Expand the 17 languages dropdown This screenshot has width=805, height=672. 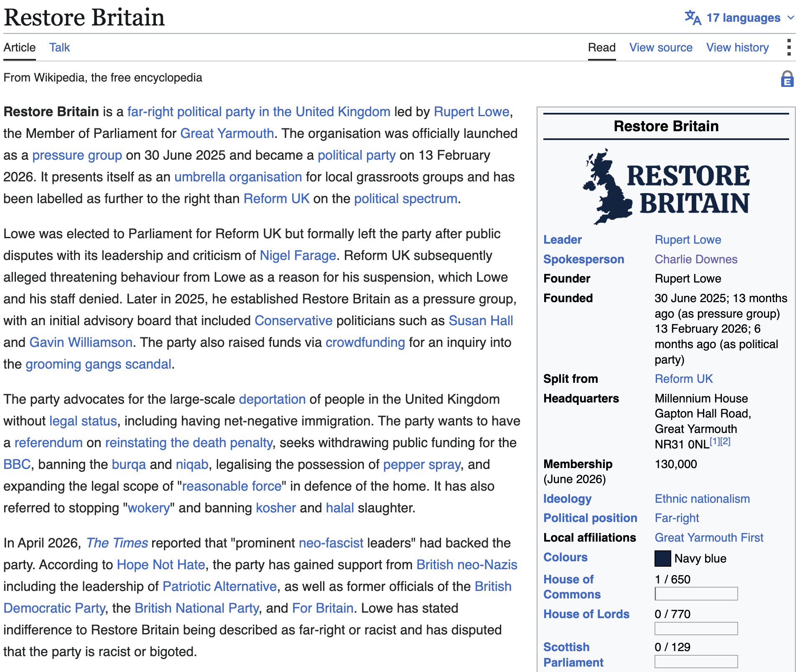(740, 18)
